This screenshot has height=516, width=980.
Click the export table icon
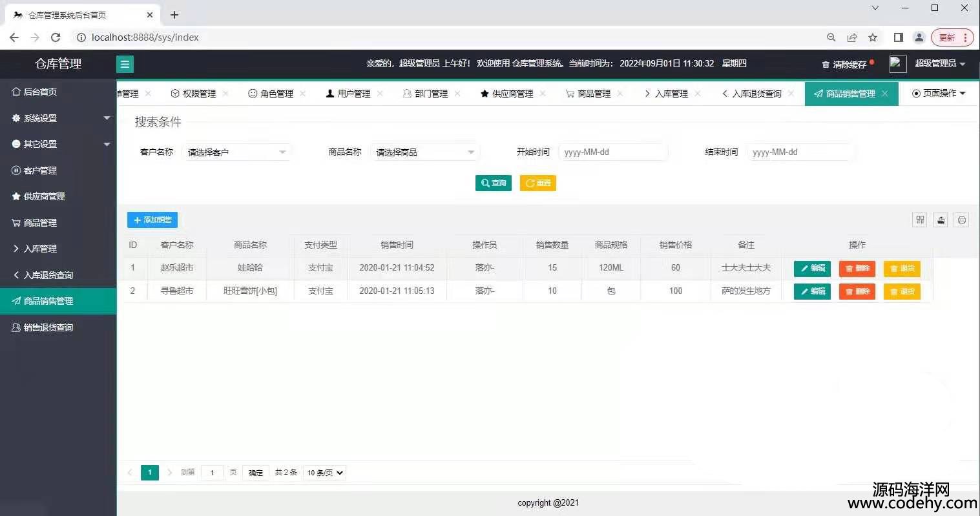(x=941, y=220)
